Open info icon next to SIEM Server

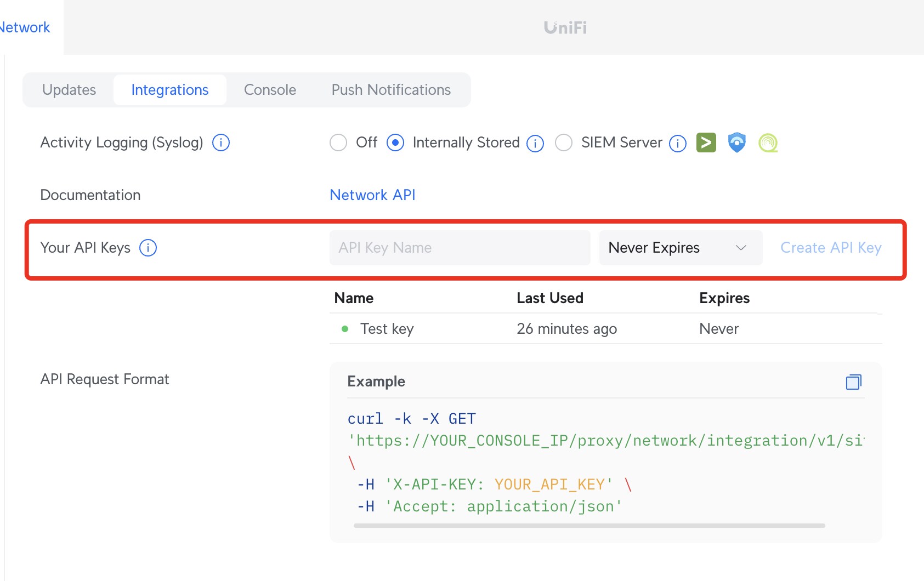pos(678,143)
